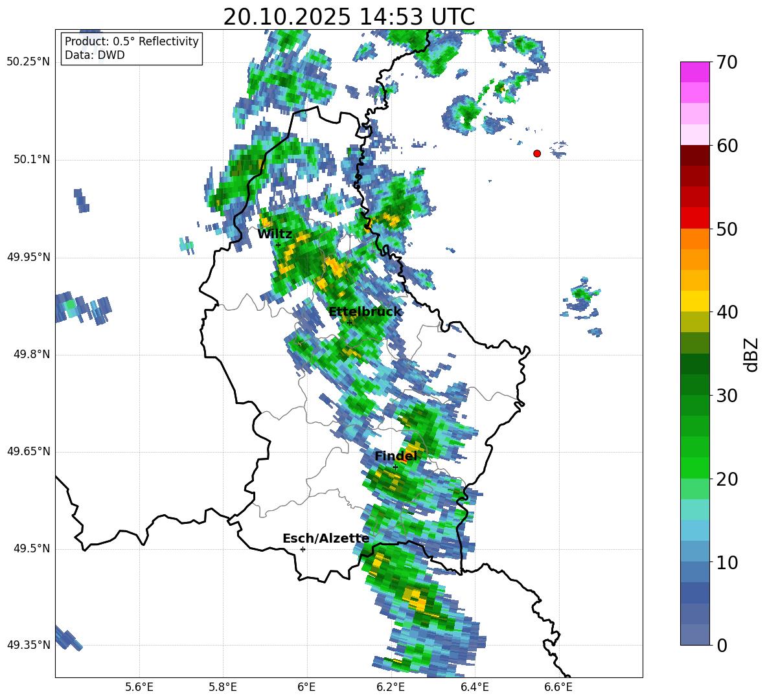Screen dimensions: 767x700
Task: Click the 5.8°E longitude label
Action: click(x=223, y=687)
